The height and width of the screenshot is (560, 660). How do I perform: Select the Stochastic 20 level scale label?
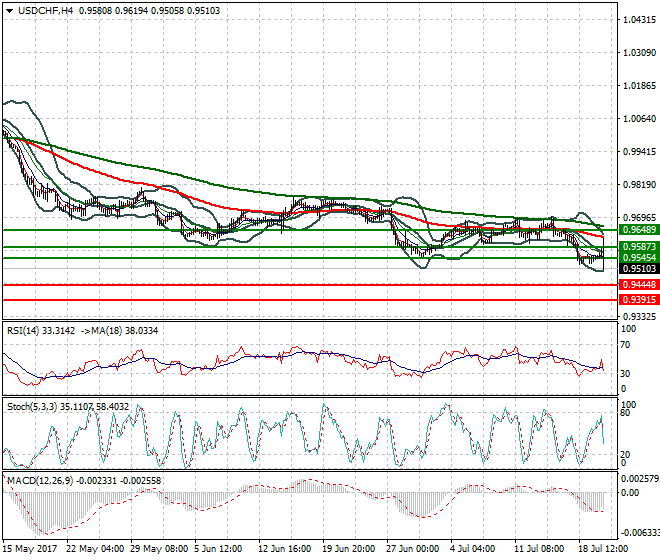(x=625, y=455)
